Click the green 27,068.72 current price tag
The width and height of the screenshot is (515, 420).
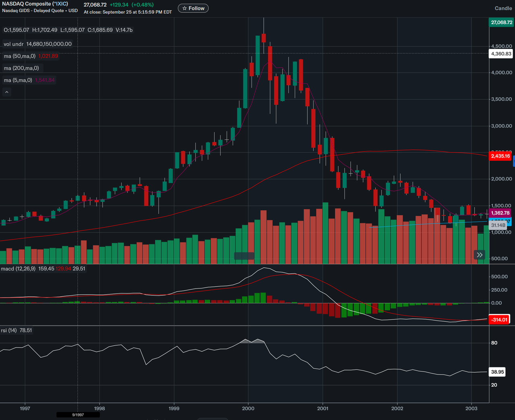pyautogui.click(x=501, y=23)
